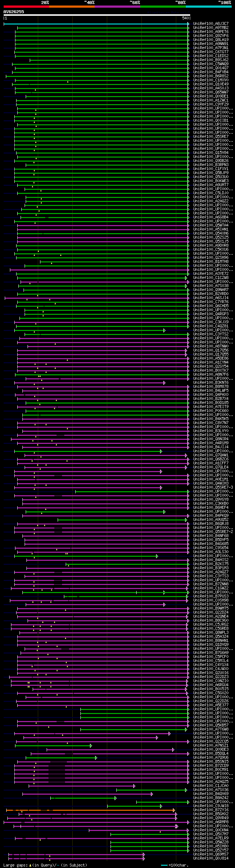Select the UniRef100_Q0J814 label
This screenshot has height=868, width=235.
[211, 858]
